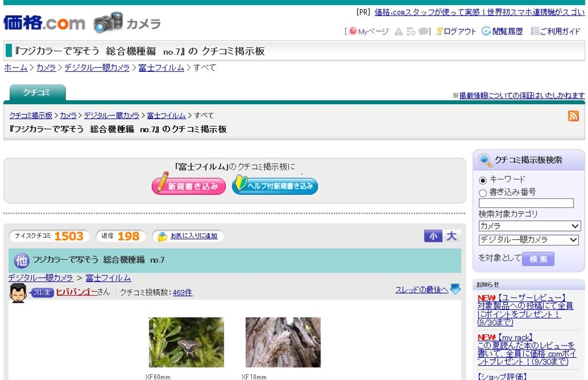Open the PR advertisement link at top

(479, 13)
